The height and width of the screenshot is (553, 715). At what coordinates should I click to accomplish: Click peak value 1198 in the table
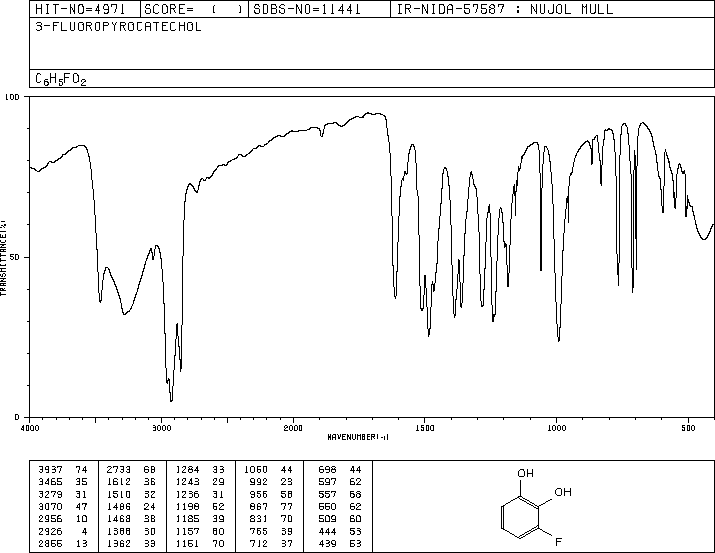(x=187, y=506)
